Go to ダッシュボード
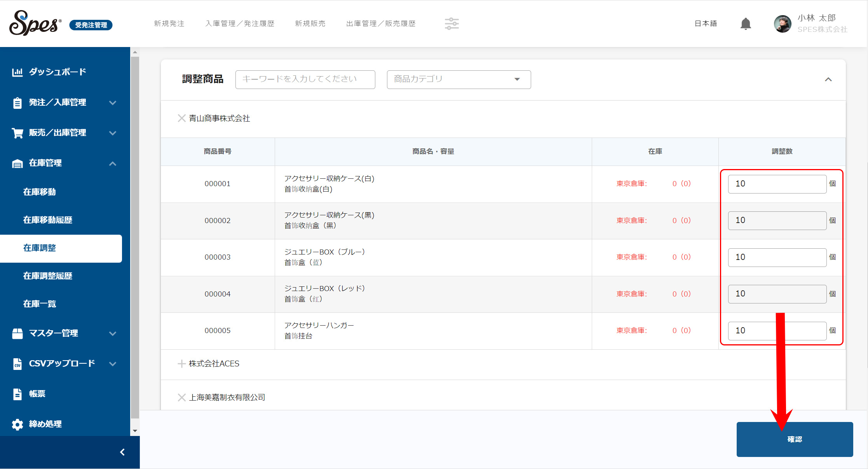The height and width of the screenshot is (469, 868). [x=58, y=72]
